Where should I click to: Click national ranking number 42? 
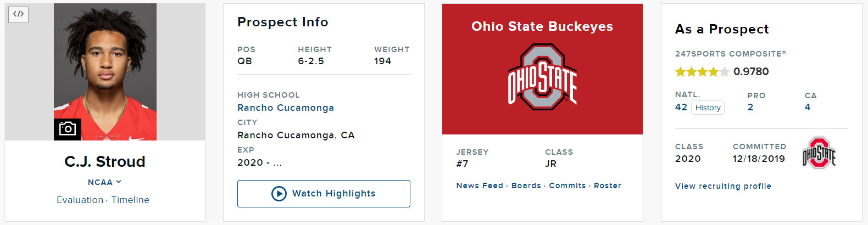681,107
